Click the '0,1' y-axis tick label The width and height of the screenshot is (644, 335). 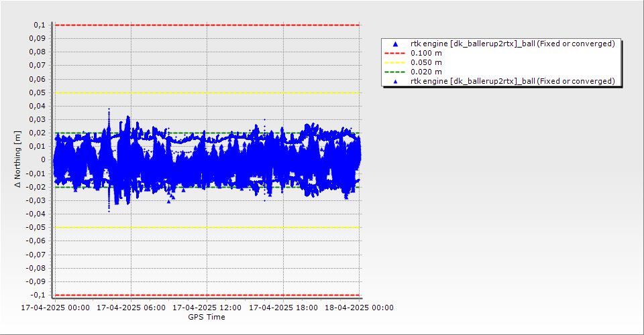(40, 25)
